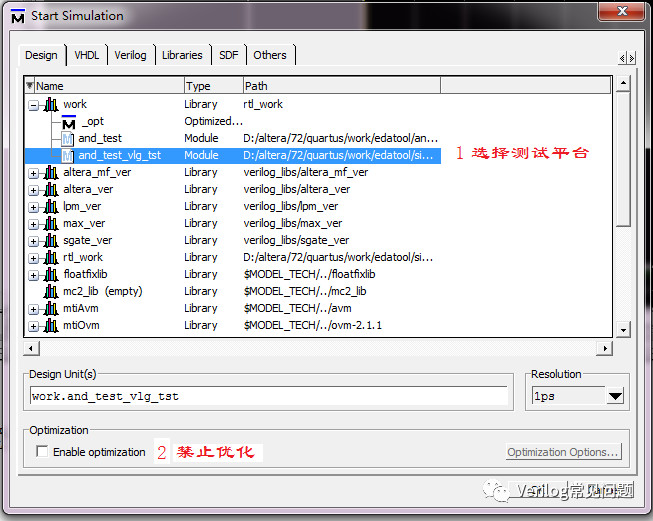Click the sgate_ver library icon

[x=51, y=241]
